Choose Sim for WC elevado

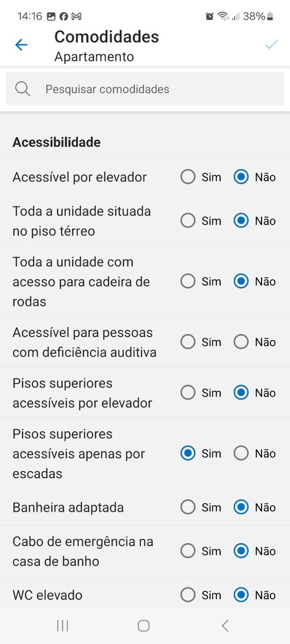188,595
